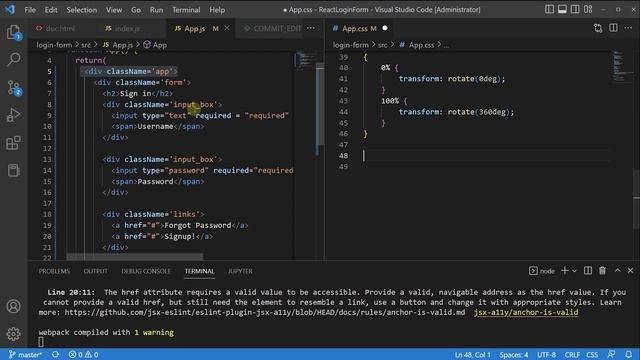The image size is (640, 360).
Task: Switch to the PROBLEMS panel tab
Action: (54, 271)
